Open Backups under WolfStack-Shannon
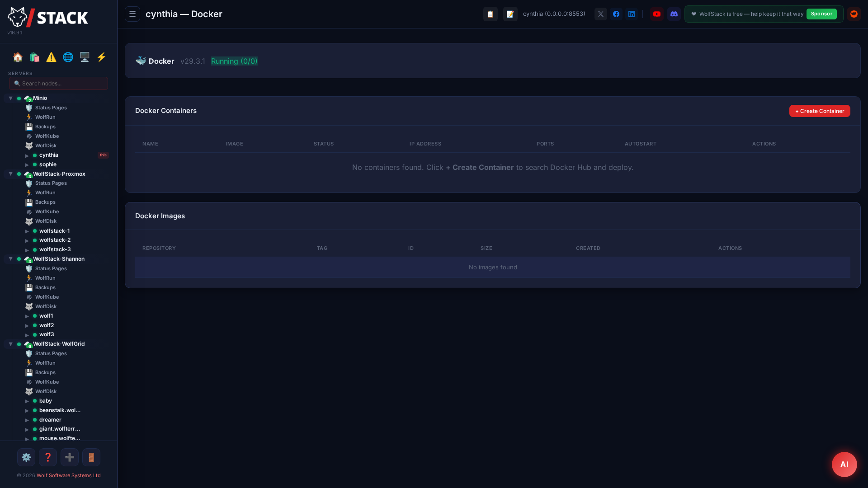Screen dimensions: 868x488 [45, 287]
